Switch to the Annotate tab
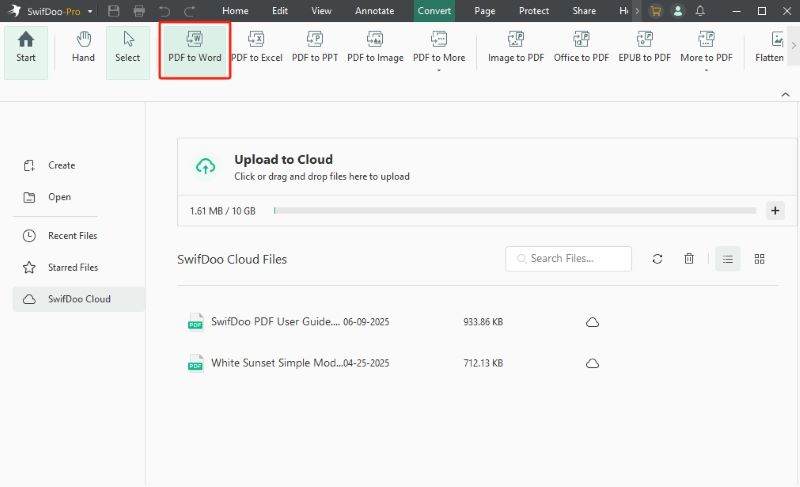This screenshot has width=800, height=487. [374, 11]
